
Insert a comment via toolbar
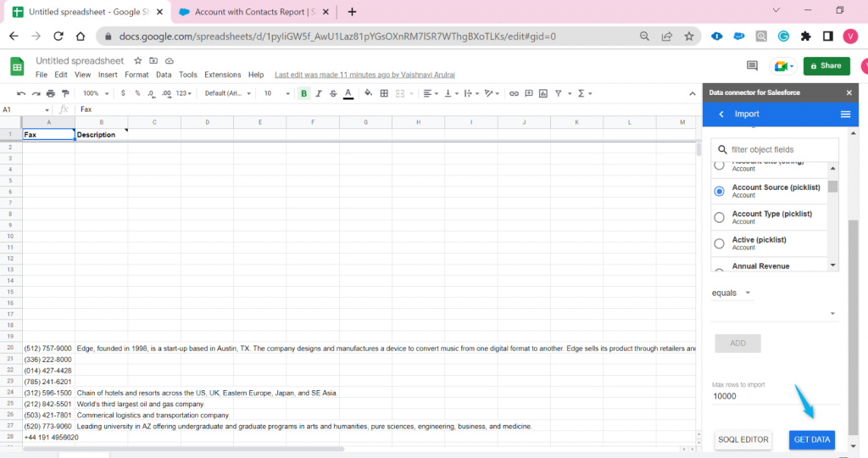tap(529, 93)
